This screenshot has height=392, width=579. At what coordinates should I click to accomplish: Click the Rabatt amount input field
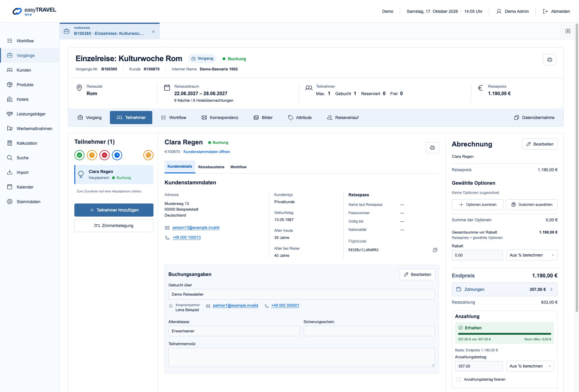[477, 255]
